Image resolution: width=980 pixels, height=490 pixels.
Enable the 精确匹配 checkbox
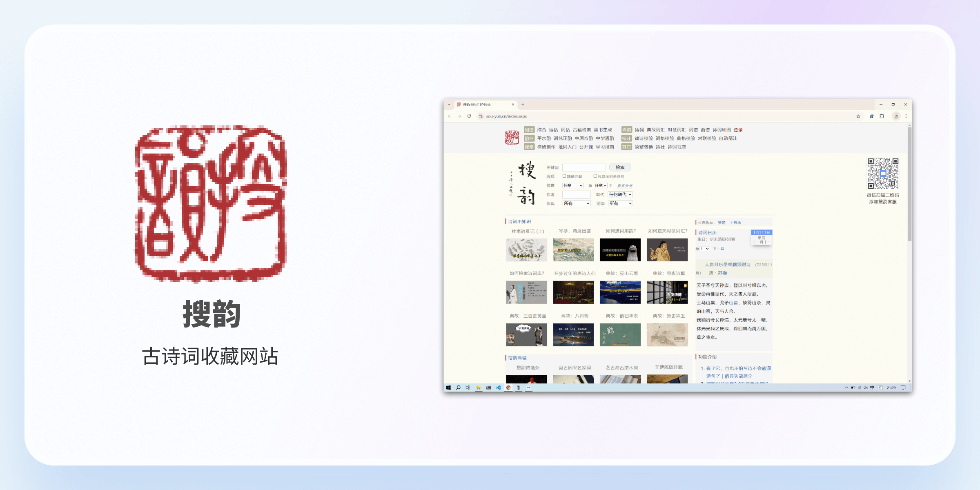point(564,176)
